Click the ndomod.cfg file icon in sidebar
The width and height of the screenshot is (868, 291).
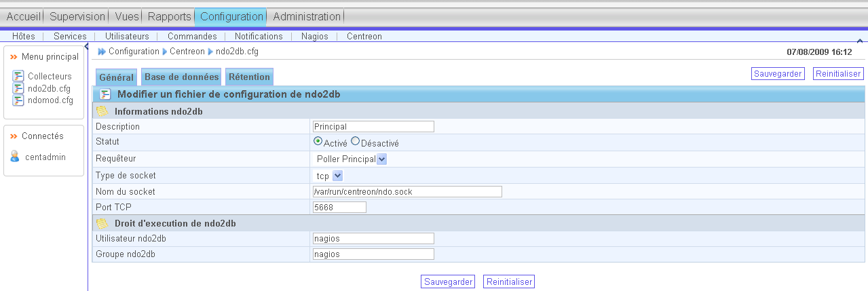[18, 100]
